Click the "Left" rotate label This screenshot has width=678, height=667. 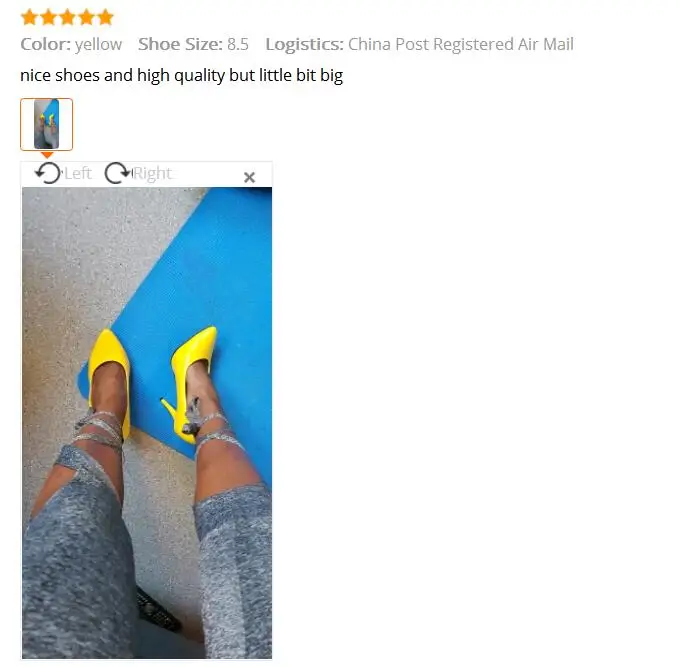coord(78,173)
